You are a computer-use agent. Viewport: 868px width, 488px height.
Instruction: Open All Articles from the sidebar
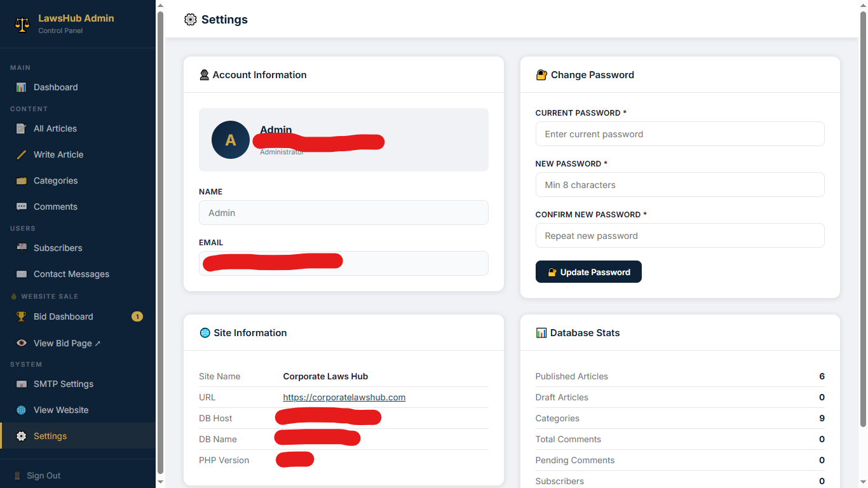(55, 128)
